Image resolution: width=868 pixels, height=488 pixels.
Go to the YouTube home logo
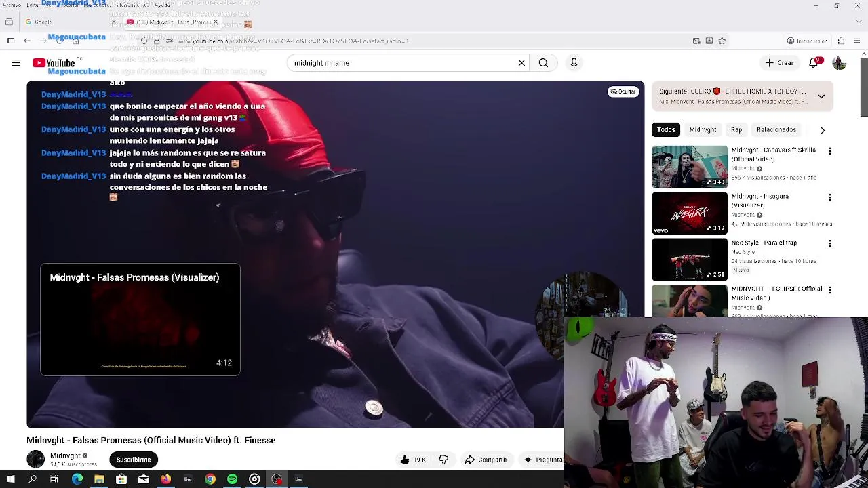point(53,63)
